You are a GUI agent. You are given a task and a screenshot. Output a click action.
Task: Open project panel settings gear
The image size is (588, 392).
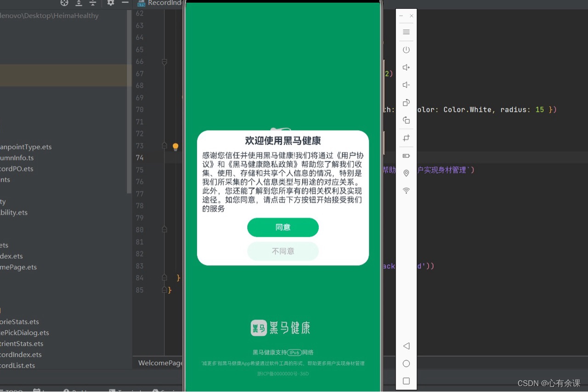pos(111,3)
